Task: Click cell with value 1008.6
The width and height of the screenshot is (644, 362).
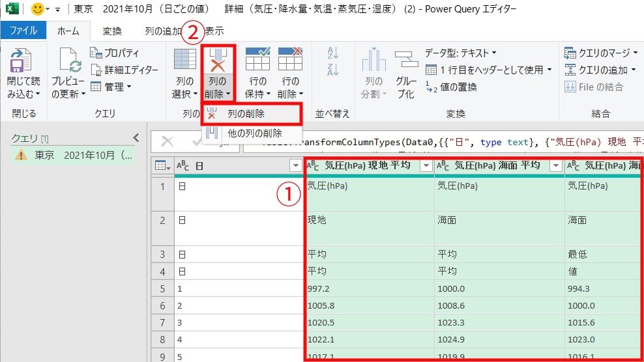Action: [499, 305]
